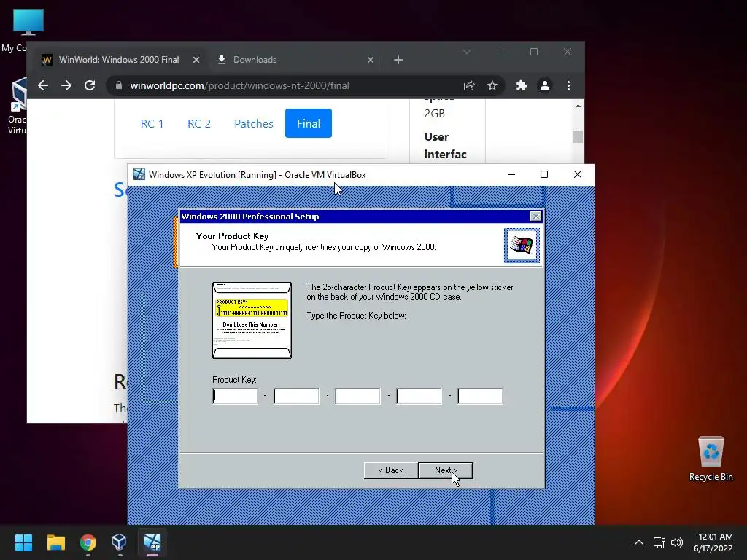The height and width of the screenshot is (560, 747).
Task: Minimize the Chrome window
Action: (500, 52)
